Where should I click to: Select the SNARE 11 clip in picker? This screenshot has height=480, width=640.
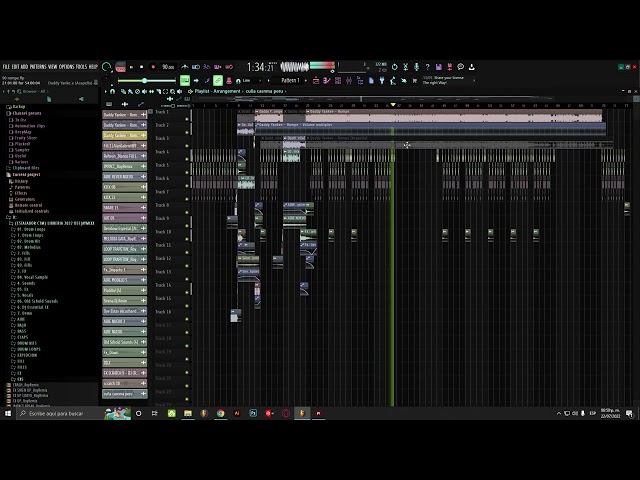[x=124, y=207]
